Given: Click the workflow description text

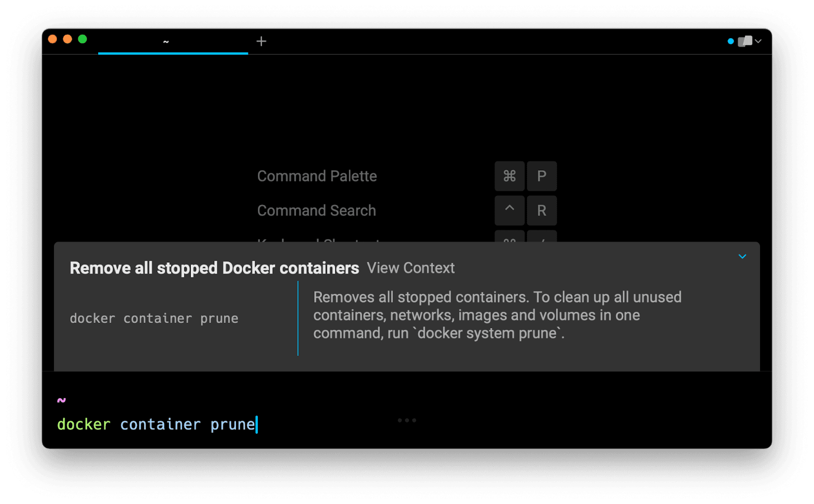Looking at the screenshot, I should pyautogui.click(x=497, y=315).
